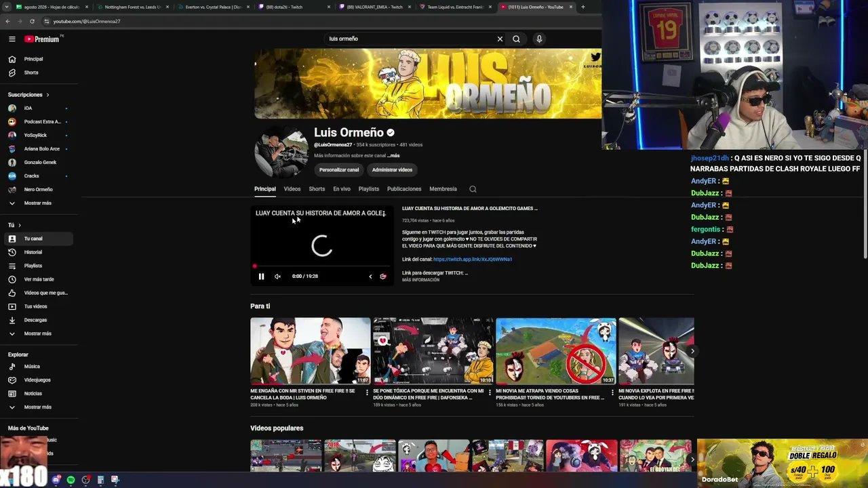Switch to the Membresía channel tab

coord(443,189)
